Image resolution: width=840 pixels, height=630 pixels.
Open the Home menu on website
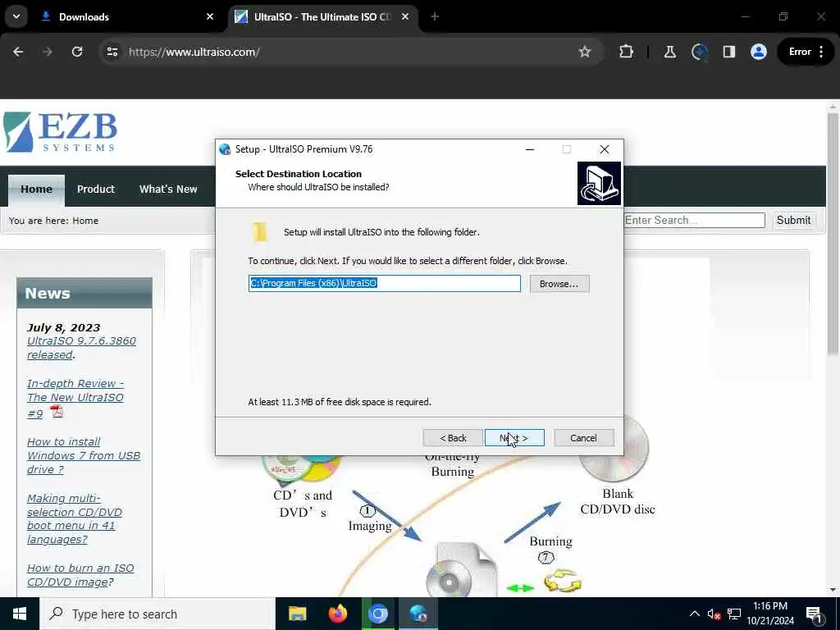pos(36,189)
